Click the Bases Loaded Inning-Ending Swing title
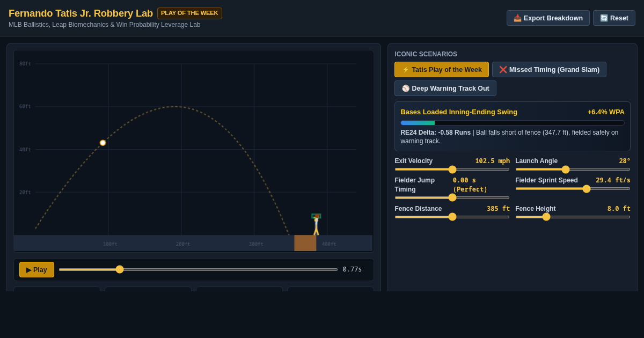The width and height of the screenshot is (644, 338). 459,112
